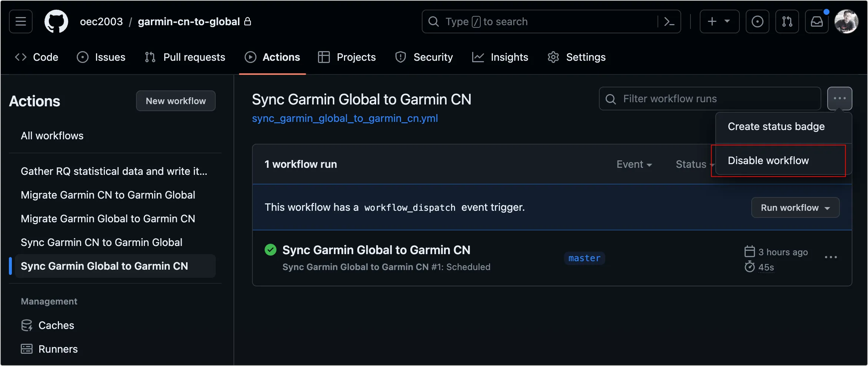Click the Issues tab circle icon
The width and height of the screenshot is (868, 366).
pyautogui.click(x=83, y=57)
